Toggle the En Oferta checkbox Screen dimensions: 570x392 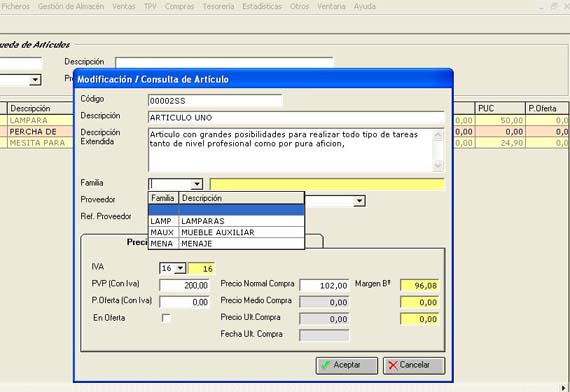[x=166, y=318]
